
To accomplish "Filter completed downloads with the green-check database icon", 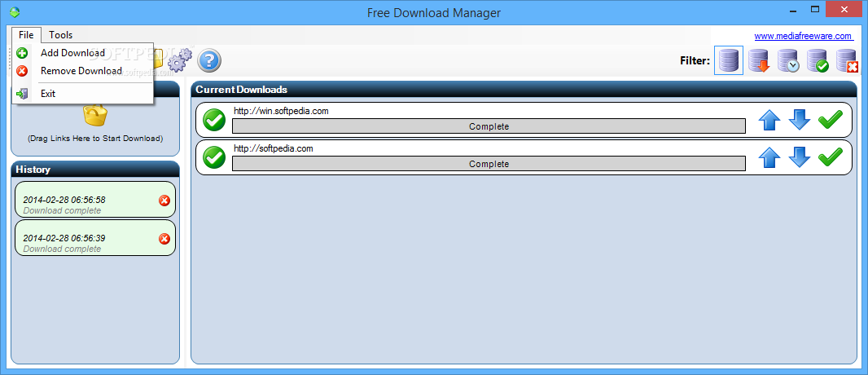I will [818, 60].
